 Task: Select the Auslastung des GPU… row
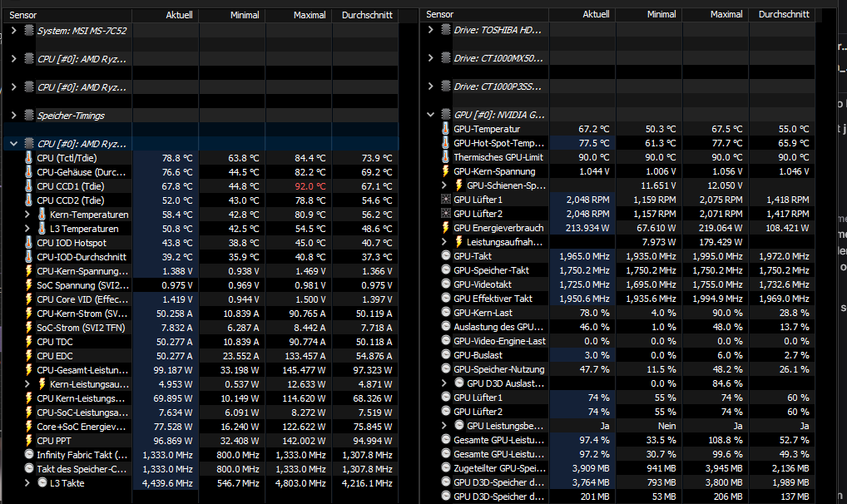click(x=618, y=327)
